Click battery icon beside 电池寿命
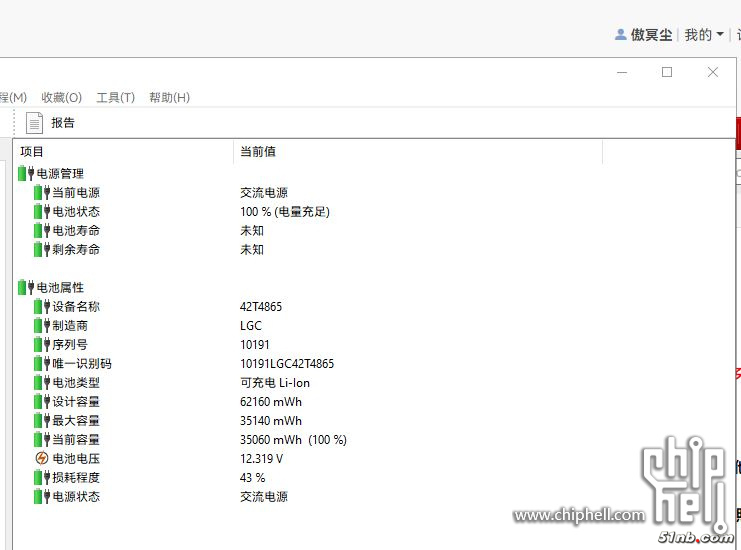Screen dimensions: 741x550 [x=42, y=231]
